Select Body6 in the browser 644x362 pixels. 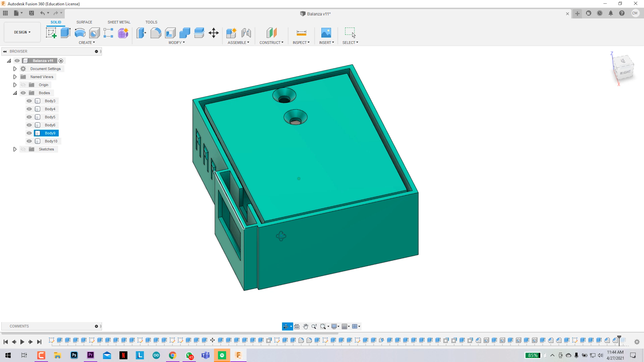point(50,125)
